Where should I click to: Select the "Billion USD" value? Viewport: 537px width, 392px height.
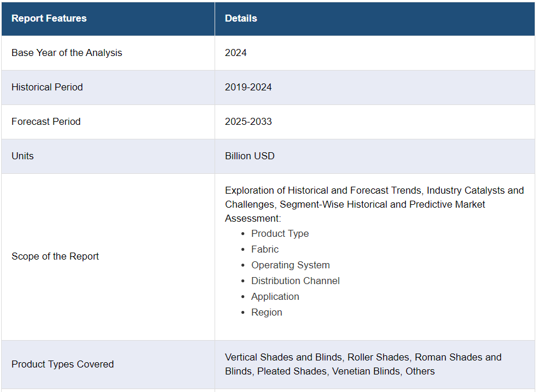[250, 156]
